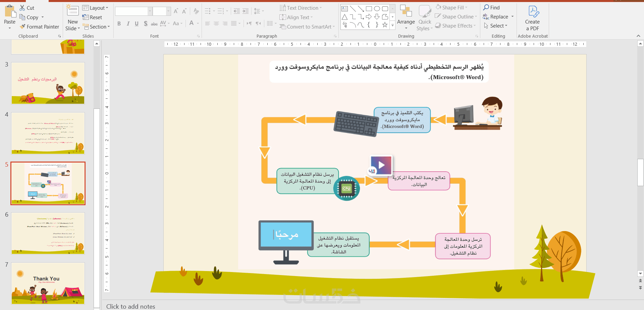Open the Select menu in Editing
The width and height of the screenshot is (644, 310).
[496, 26]
